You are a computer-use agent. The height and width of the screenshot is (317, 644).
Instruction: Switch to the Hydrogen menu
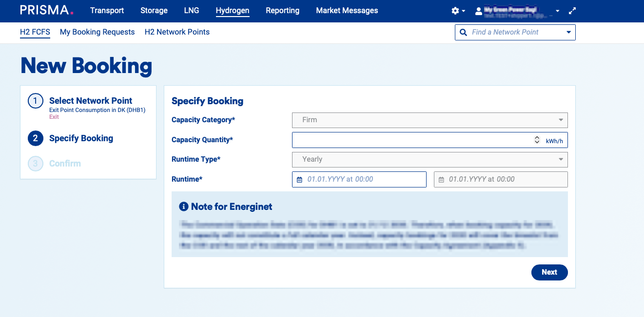[233, 10]
